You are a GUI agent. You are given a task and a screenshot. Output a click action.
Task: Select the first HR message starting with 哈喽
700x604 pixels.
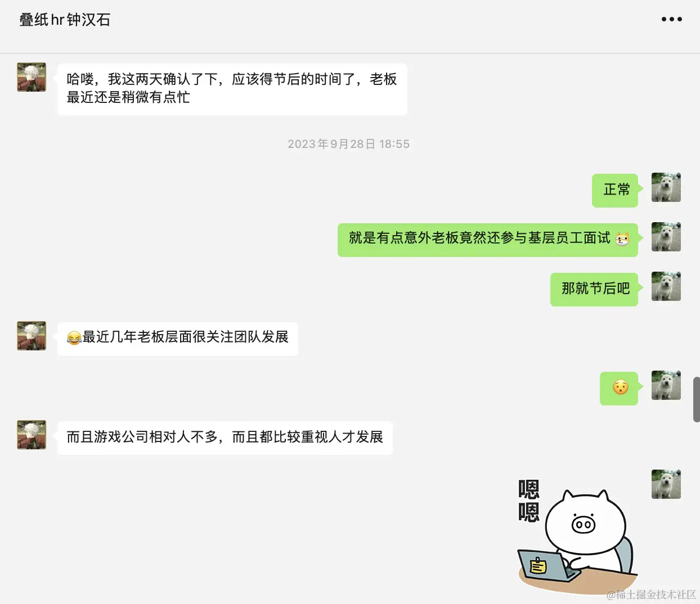point(232,89)
